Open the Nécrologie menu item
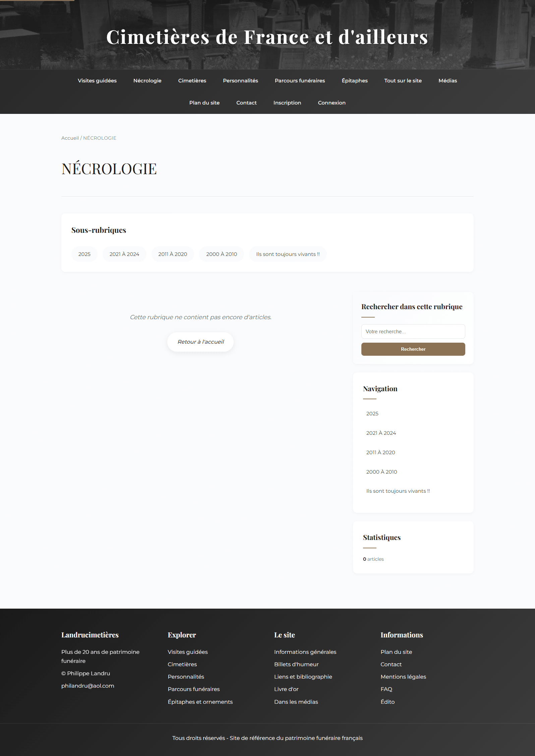Screen dimensions: 535x756 pyautogui.click(x=147, y=81)
